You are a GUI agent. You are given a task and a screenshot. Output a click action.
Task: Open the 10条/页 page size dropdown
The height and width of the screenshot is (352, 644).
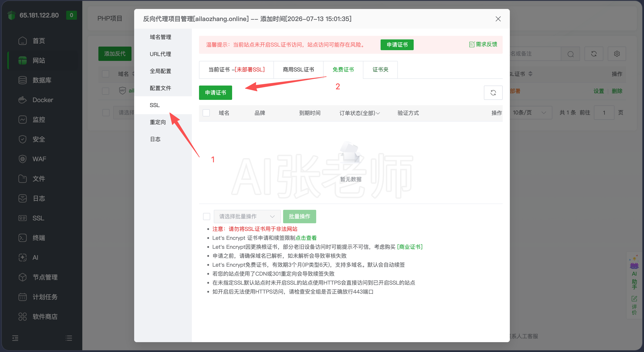[x=530, y=113]
